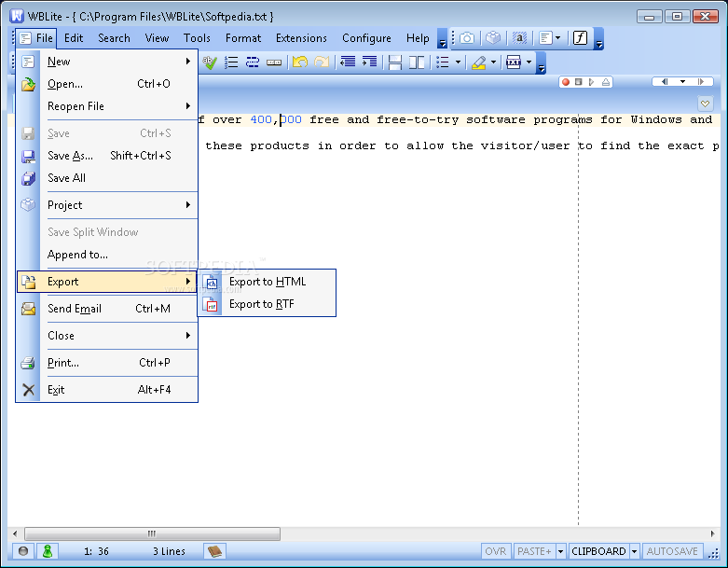Viewport: 728px width, 568px height.
Task: Click the gray circle icon in status bar
Action: tap(23, 551)
